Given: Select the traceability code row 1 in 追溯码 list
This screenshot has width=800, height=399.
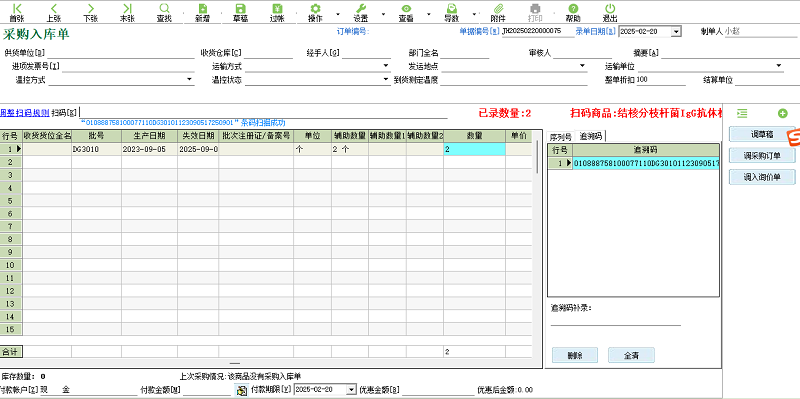Looking at the screenshot, I should pos(646,163).
